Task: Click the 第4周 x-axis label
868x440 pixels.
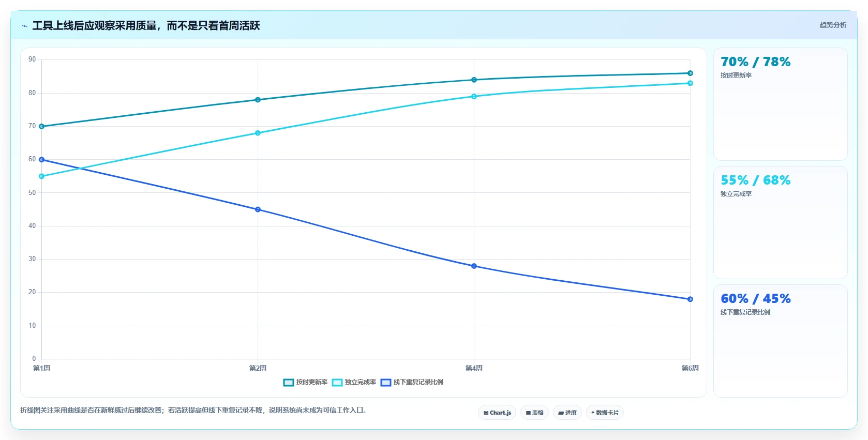Action: coord(474,368)
